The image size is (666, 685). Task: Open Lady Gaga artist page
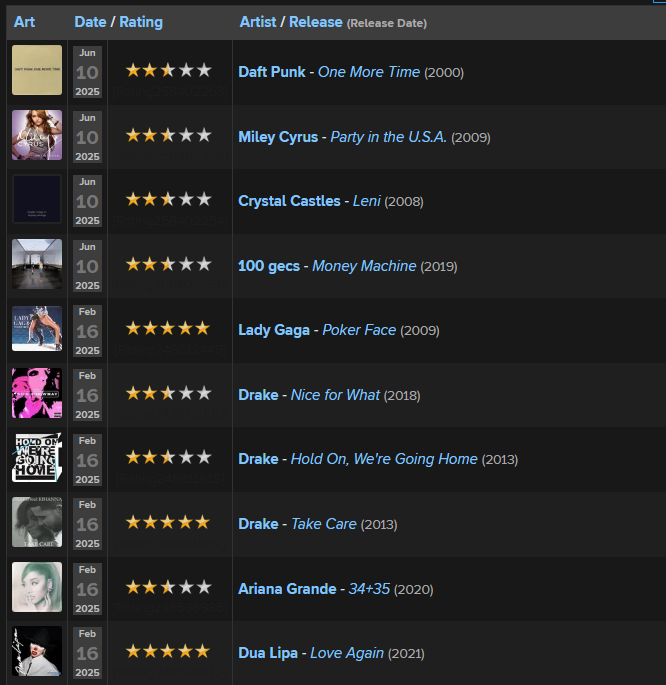(274, 330)
